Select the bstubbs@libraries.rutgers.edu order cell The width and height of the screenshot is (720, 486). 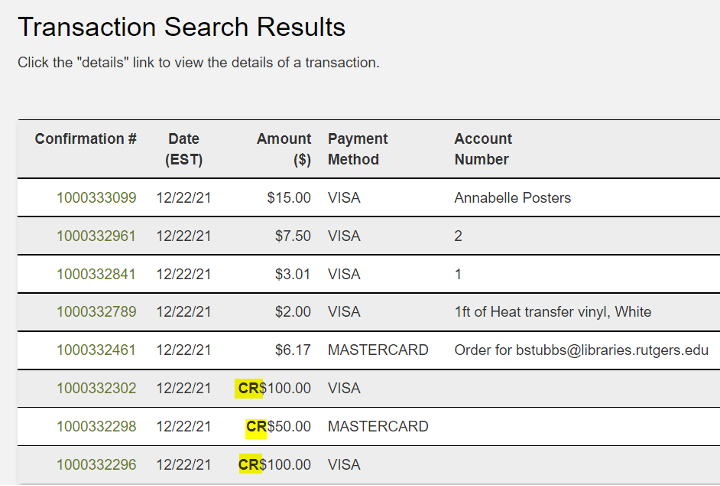pos(581,350)
